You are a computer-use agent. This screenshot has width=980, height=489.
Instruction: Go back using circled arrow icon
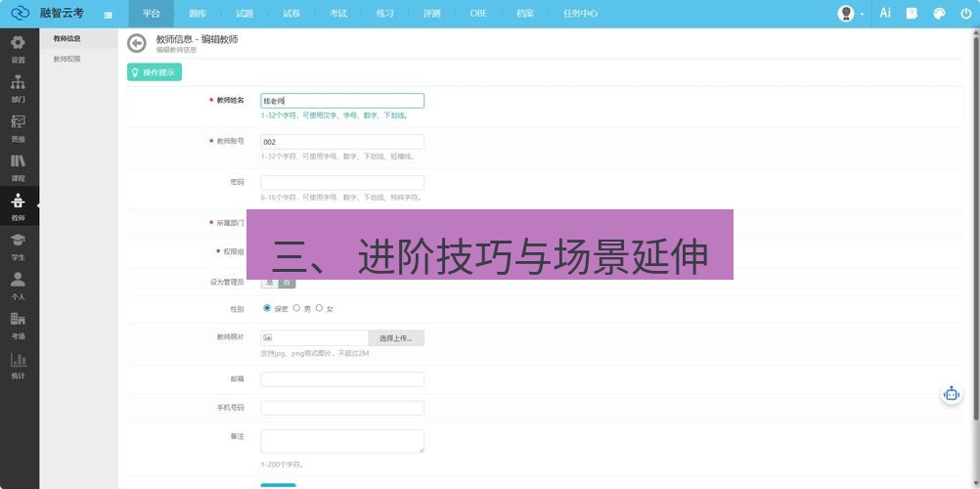pyautogui.click(x=136, y=43)
